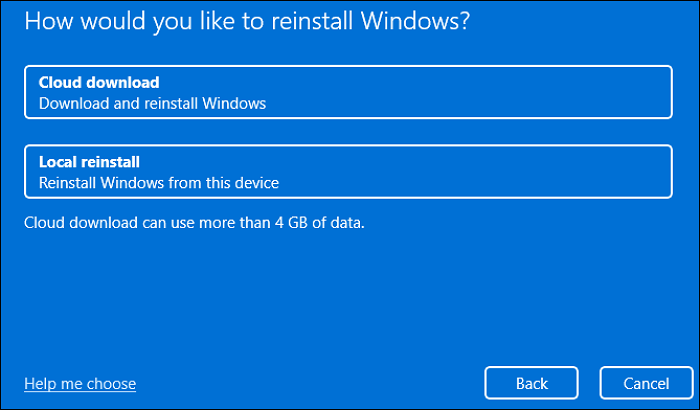Pick reinstalling Windows from this device
Image resolution: width=700 pixels, height=410 pixels.
click(x=345, y=171)
